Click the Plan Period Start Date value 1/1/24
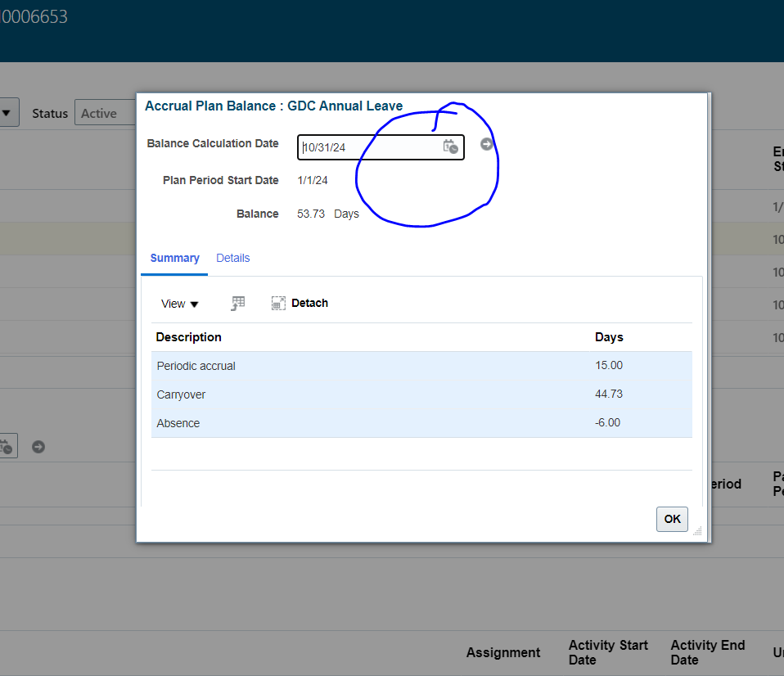 [313, 180]
